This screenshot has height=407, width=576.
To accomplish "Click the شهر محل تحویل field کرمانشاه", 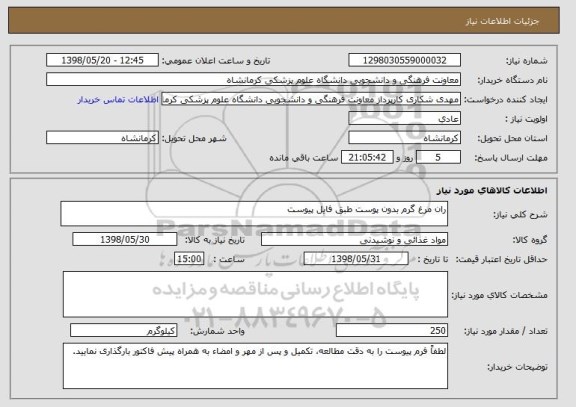I will pos(102,138).
